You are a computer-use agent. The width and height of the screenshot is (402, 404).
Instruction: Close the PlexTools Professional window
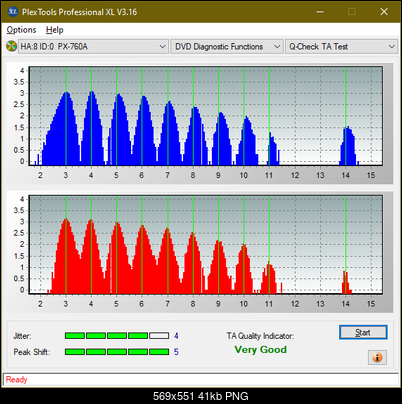pos(384,12)
